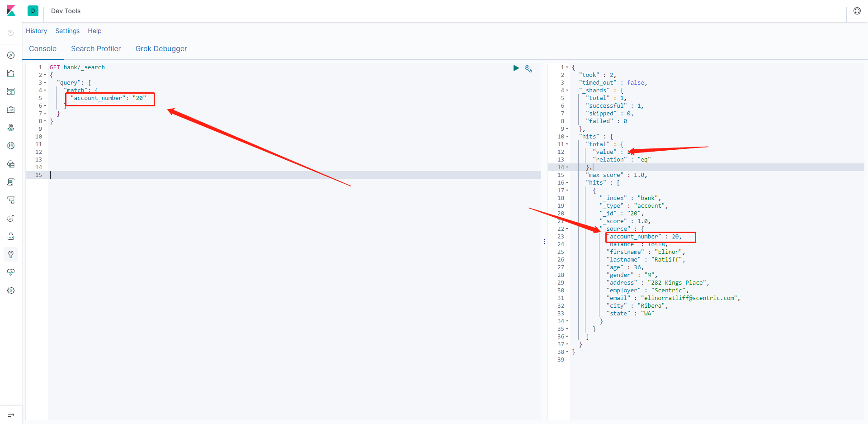Click the "timed_out" : false line
Screen dimensions: 868x424
(613, 83)
